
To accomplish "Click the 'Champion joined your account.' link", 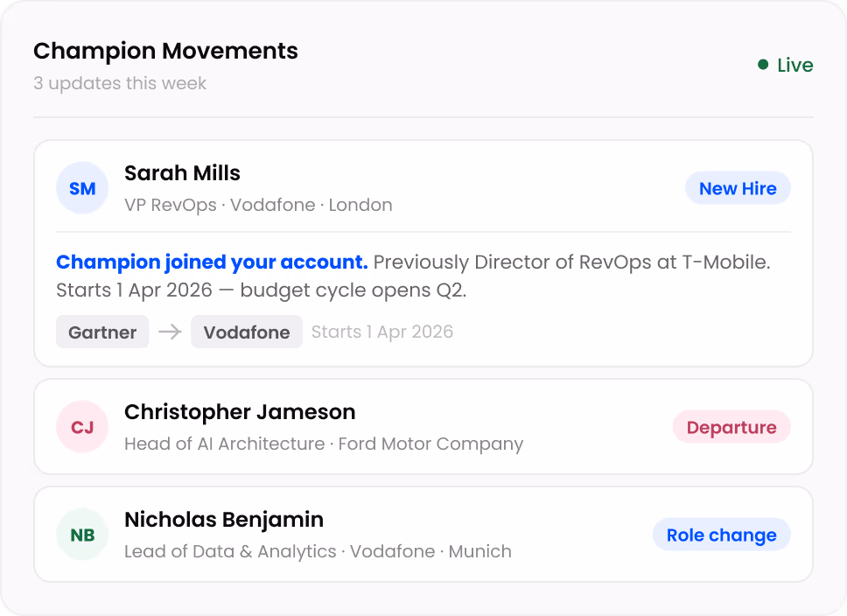I will click(x=212, y=262).
